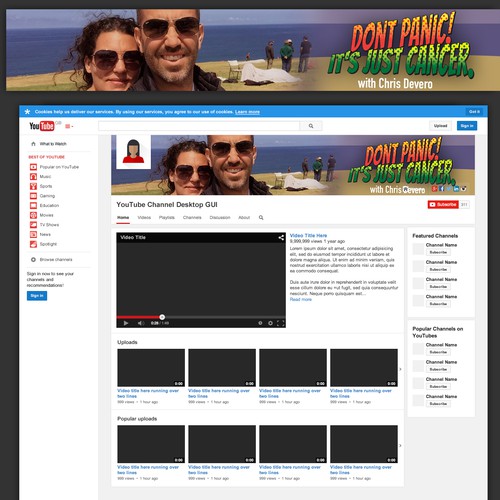This screenshot has height=500, width=500.
Task: Open the Gaming category icon
Action: click(x=33, y=196)
